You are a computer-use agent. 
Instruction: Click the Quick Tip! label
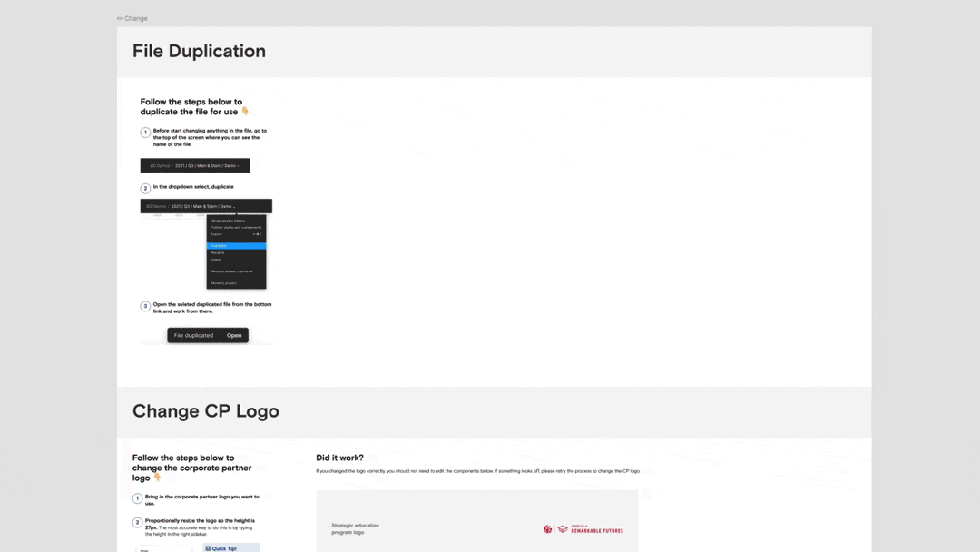(224, 548)
